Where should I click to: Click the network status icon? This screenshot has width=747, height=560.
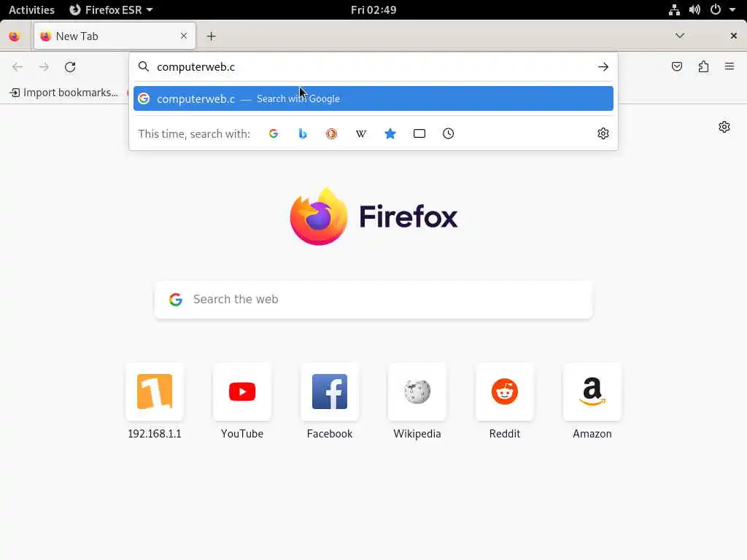[674, 9]
